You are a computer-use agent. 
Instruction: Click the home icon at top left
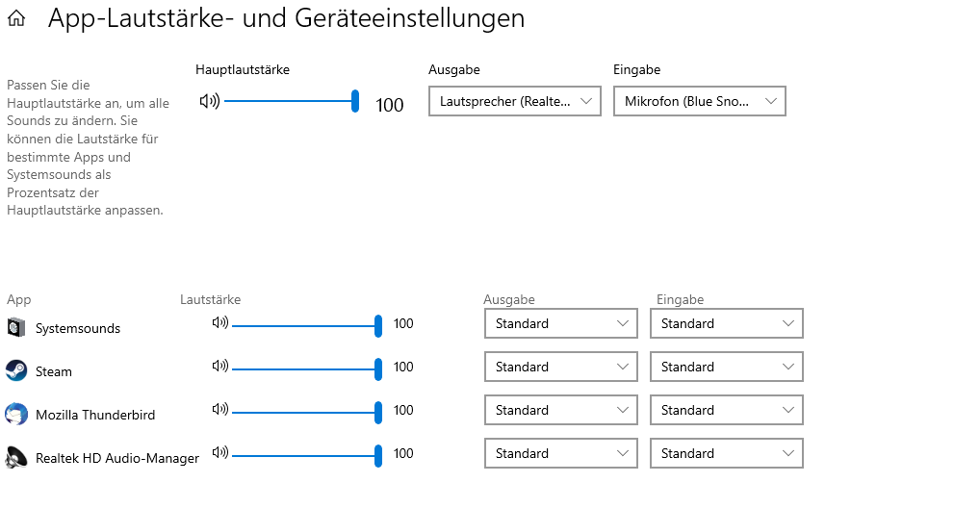click(16, 18)
